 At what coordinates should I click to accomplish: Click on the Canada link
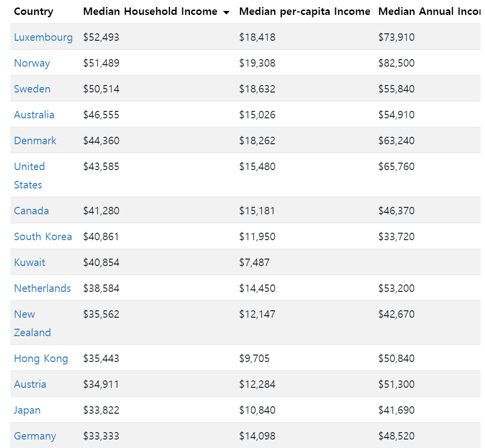pyautogui.click(x=31, y=211)
